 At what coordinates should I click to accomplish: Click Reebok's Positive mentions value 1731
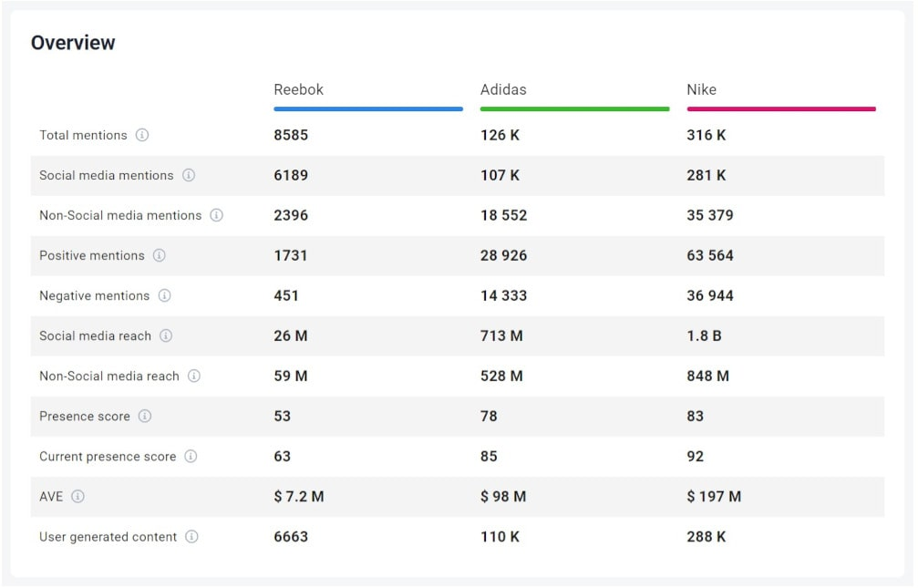point(291,255)
